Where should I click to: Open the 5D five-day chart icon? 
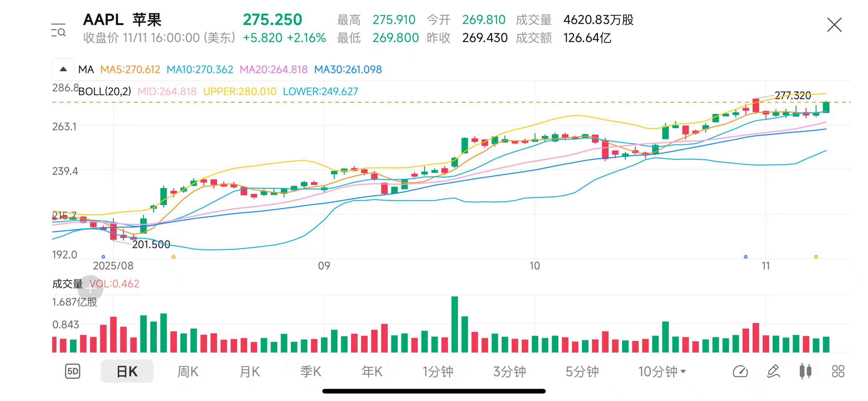point(73,371)
